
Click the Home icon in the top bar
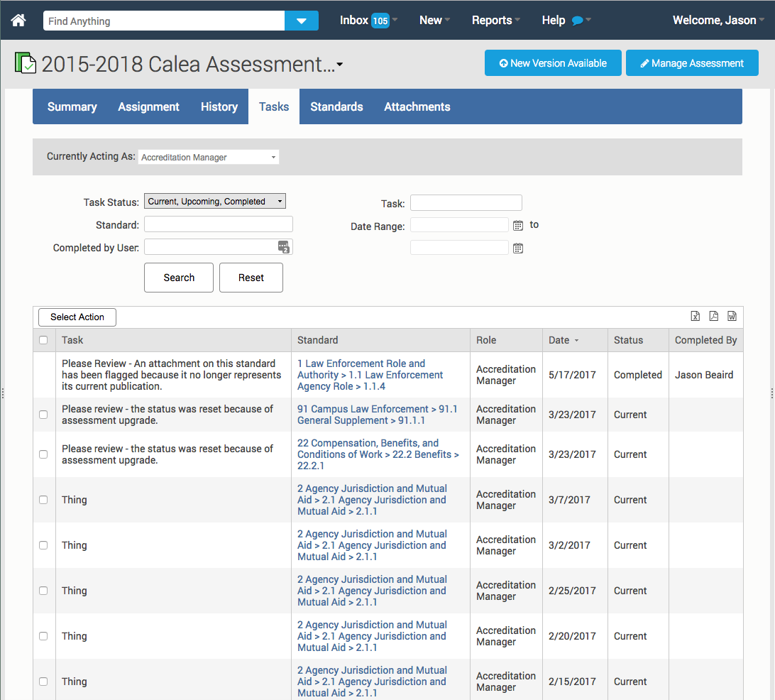click(x=18, y=21)
